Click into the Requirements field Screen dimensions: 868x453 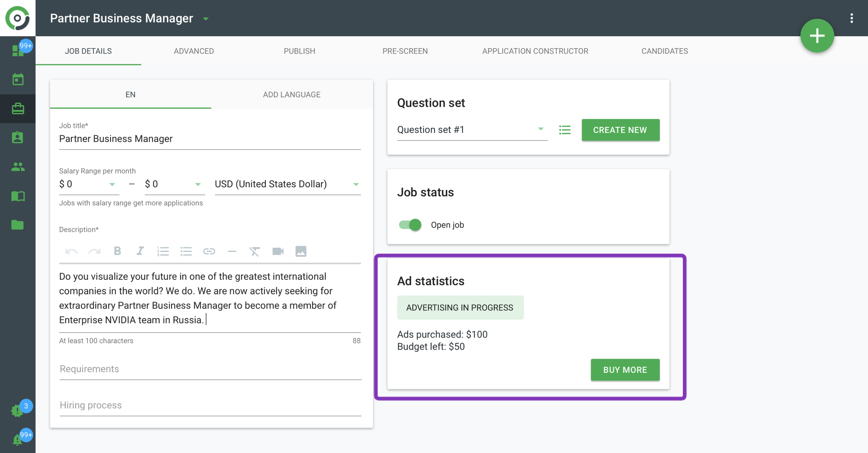point(210,369)
